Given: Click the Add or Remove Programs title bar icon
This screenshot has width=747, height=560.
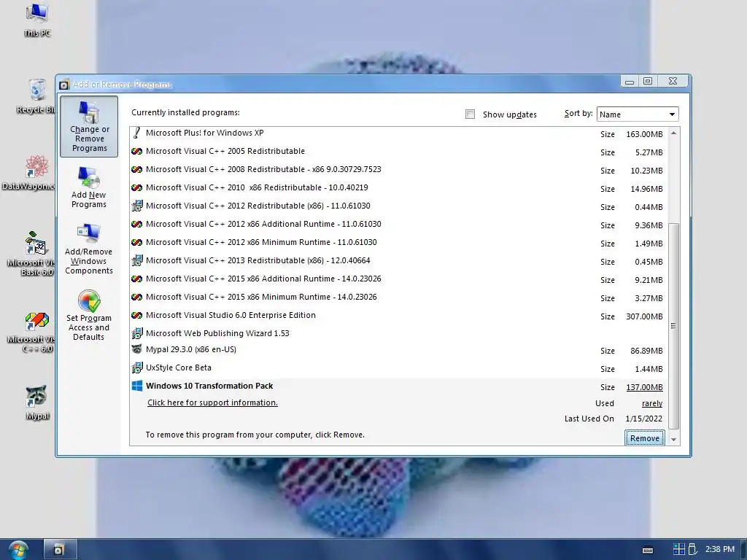Looking at the screenshot, I should click(x=64, y=85).
